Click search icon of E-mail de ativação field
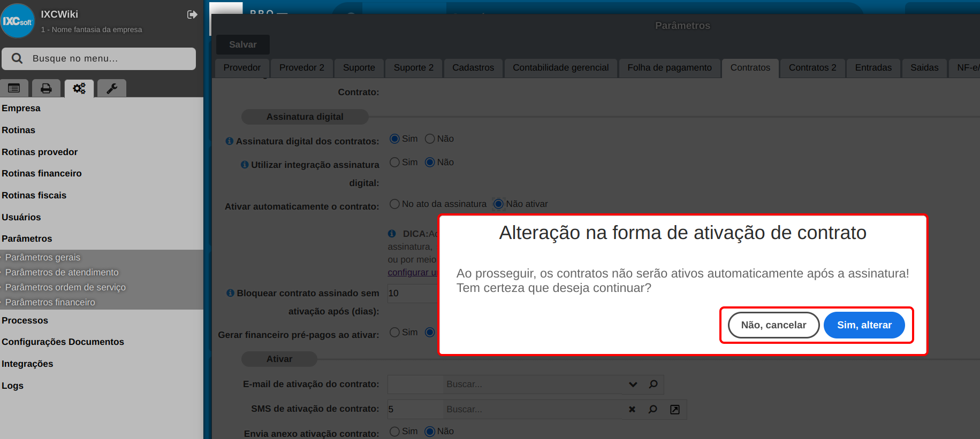Image resolution: width=980 pixels, height=439 pixels. tap(653, 384)
